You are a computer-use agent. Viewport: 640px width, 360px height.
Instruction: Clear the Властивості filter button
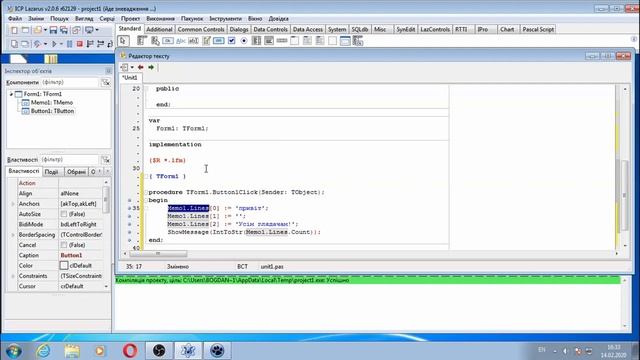pyautogui.click(x=106, y=160)
